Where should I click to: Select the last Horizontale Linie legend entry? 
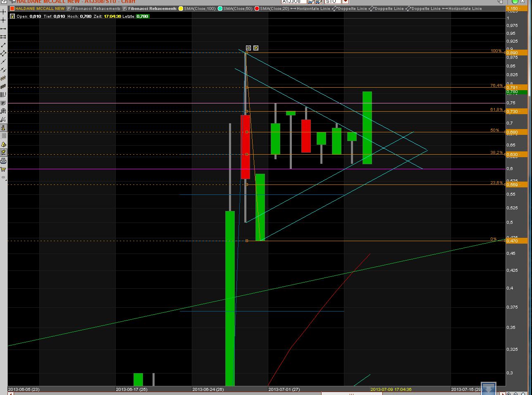coord(465,8)
